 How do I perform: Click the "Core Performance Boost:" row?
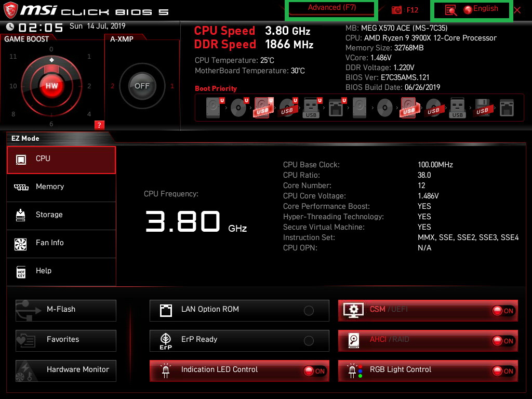[x=357, y=206]
